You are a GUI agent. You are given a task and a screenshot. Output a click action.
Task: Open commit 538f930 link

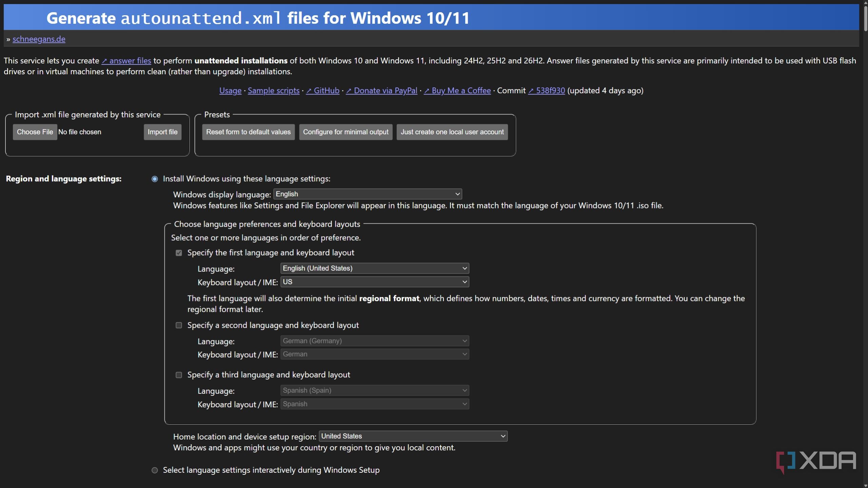(x=547, y=90)
